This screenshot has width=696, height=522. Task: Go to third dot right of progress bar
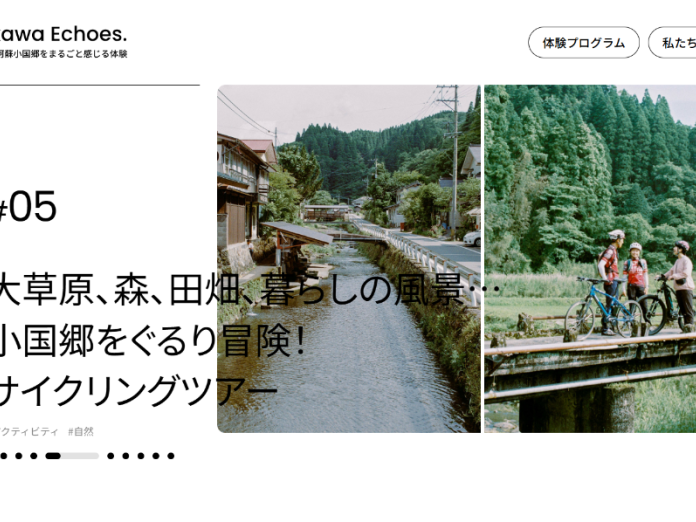141,456
